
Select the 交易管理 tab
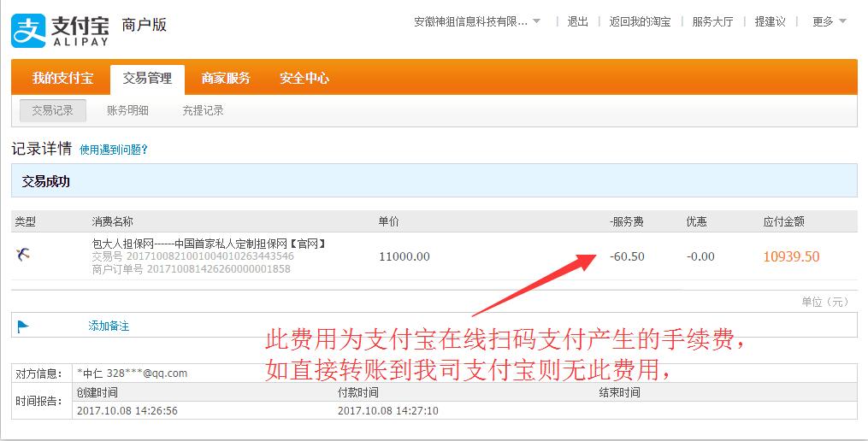pyautogui.click(x=147, y=79)
